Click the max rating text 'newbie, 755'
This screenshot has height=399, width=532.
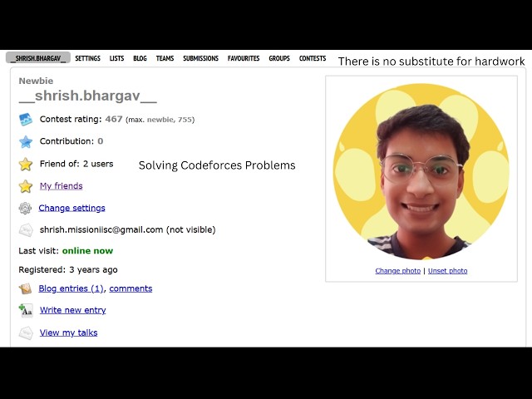[x=170, y=120]
